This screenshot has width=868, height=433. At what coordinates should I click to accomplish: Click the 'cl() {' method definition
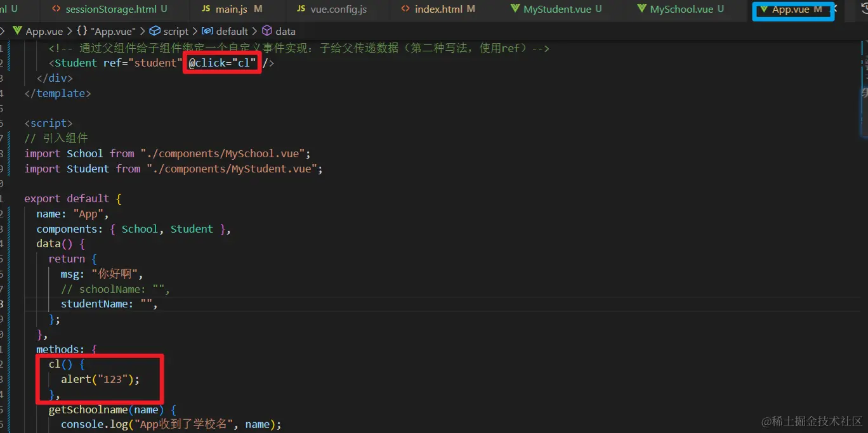67,364
